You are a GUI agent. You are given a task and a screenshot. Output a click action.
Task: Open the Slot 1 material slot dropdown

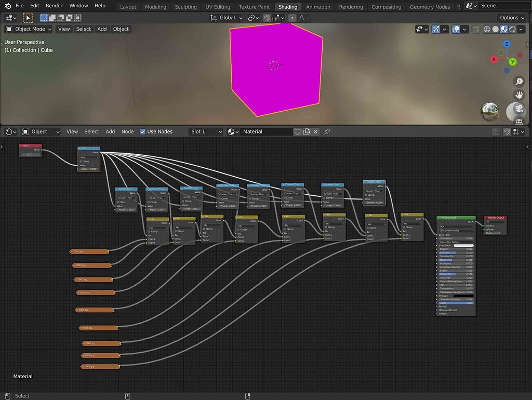tap(206, 131)
